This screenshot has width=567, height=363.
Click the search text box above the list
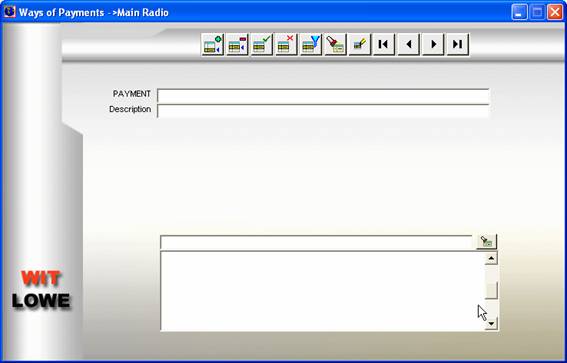pyautogui.click(x=316, y=243)
